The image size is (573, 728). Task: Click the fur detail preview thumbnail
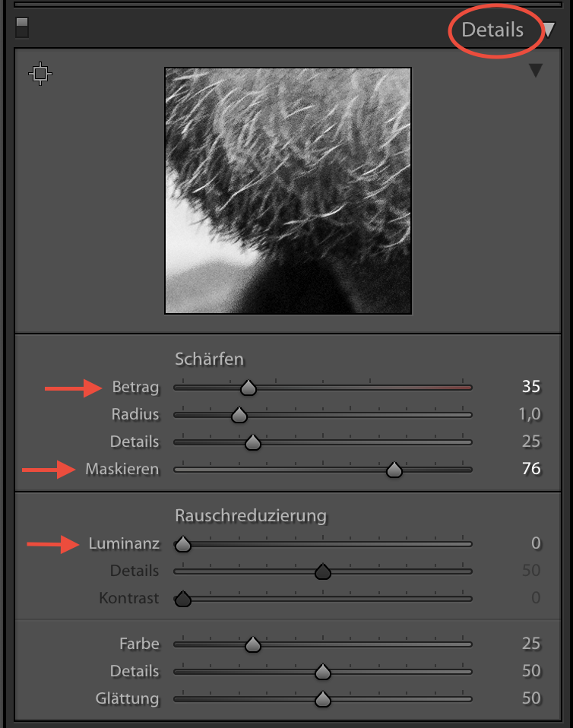click(x=288, y=191)
